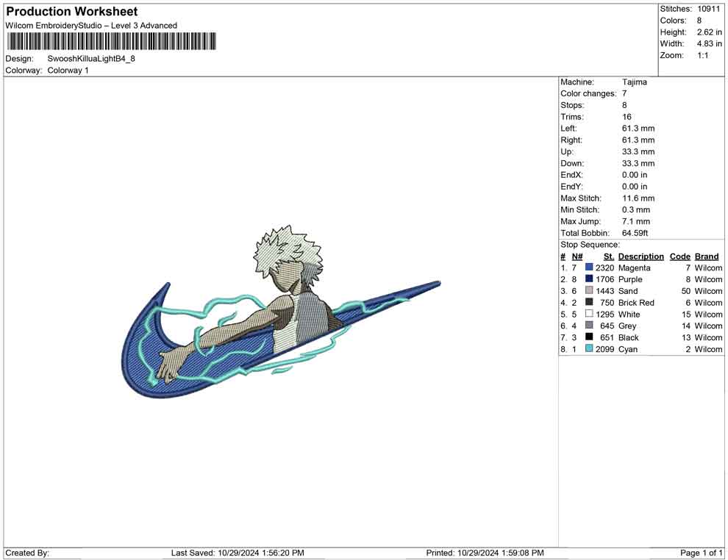Click the N# column header
This screenshot has width=728, height=560.
click(577, 256)
